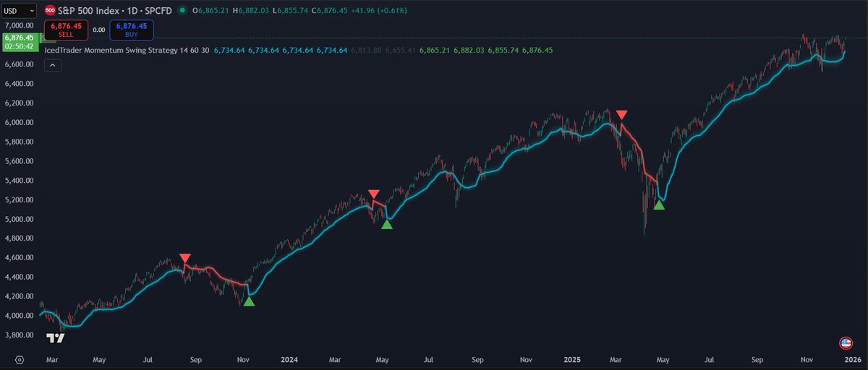The width and height of the screenshot is (868, 370).
Task: Click the red S&P 500 symbol logo
Action: (x=49, y=11)
